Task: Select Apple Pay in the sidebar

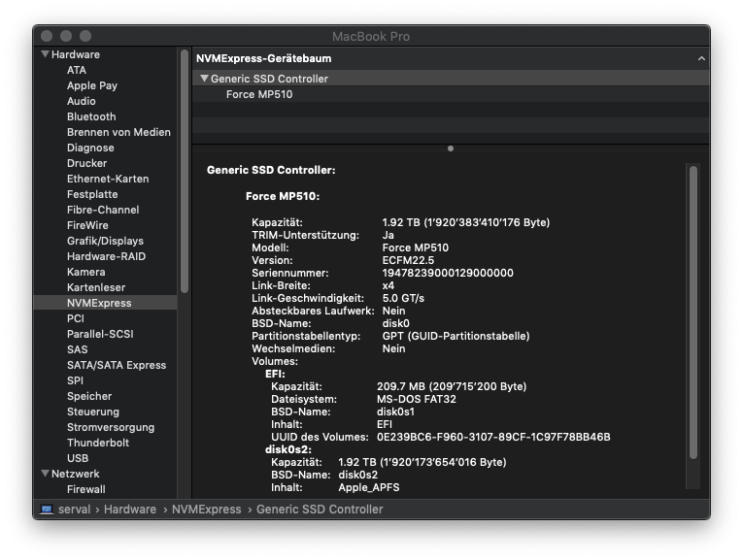Action: pos(92,85)
